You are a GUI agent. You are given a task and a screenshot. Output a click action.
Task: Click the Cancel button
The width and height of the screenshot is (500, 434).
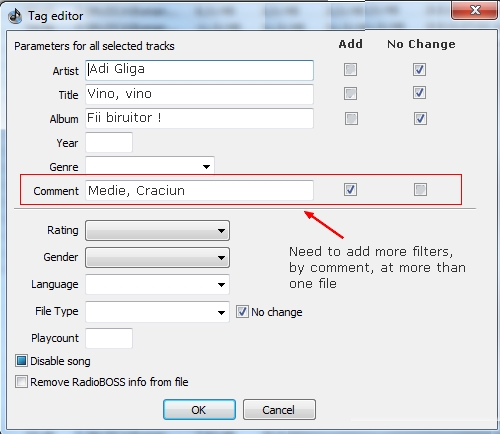pos(279,410)
